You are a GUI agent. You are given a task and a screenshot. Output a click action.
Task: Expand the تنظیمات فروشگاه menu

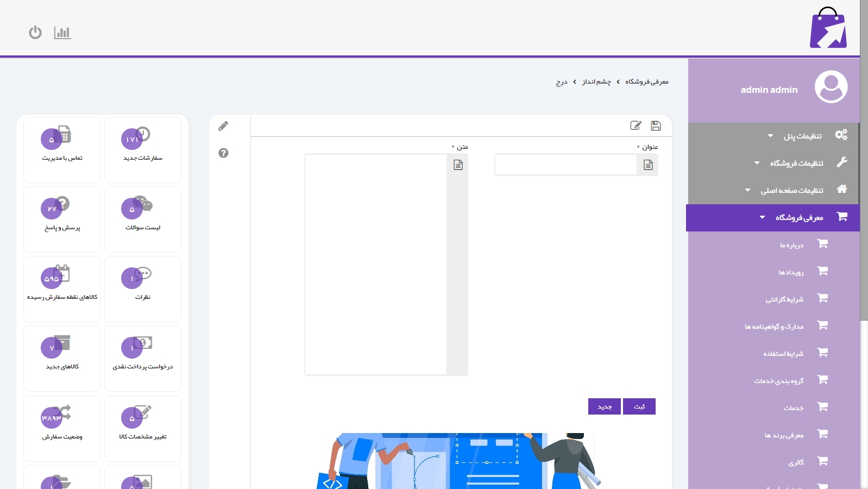pos(796,163)
